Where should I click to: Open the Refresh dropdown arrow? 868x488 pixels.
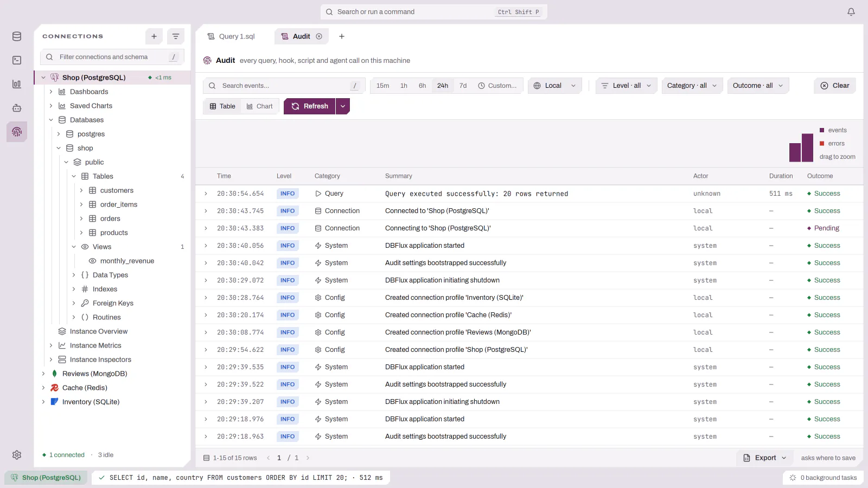tap(343, 106)
